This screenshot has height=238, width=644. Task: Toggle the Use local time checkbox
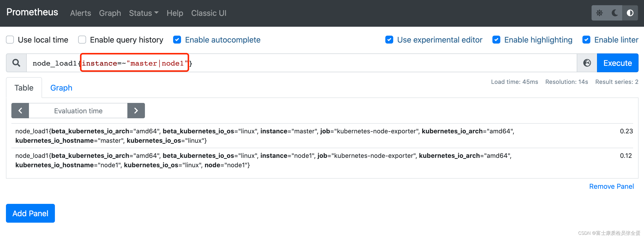click(10, 40)
